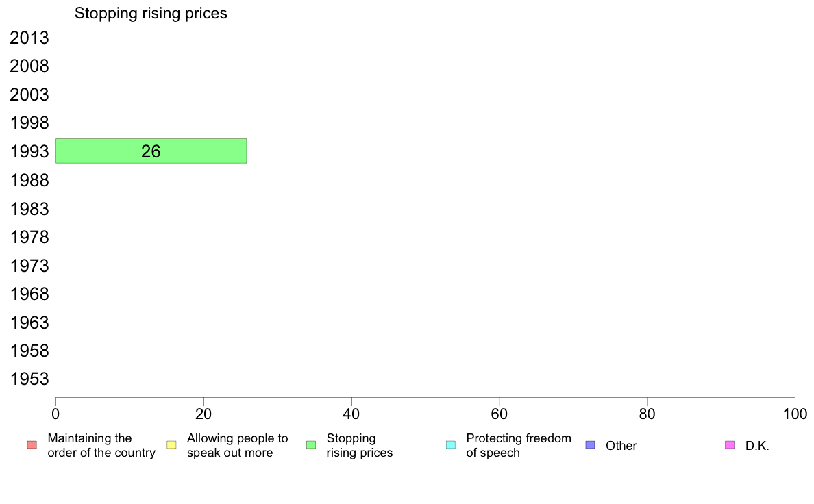Select the green 1993 bar showing 26
The height and width of the screenshot is (504, 814).
[151, 151]
